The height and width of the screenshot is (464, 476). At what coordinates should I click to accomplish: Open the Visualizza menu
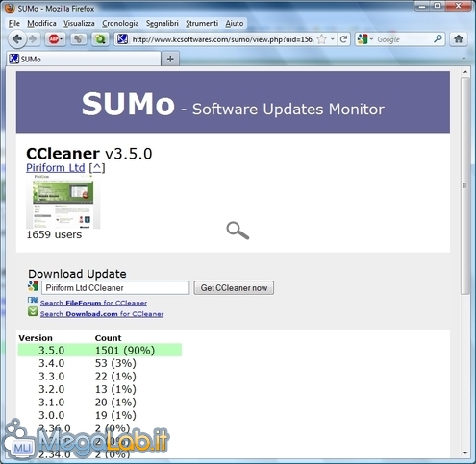point(79,23)
